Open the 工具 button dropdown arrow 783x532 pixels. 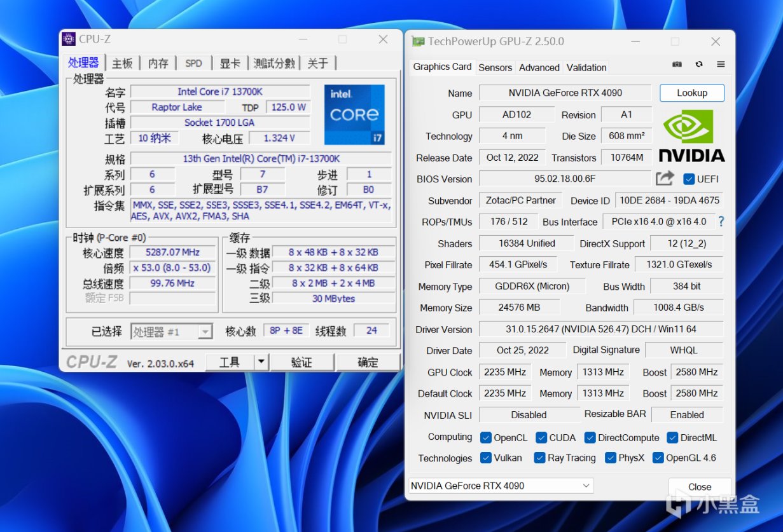[261, 362]
